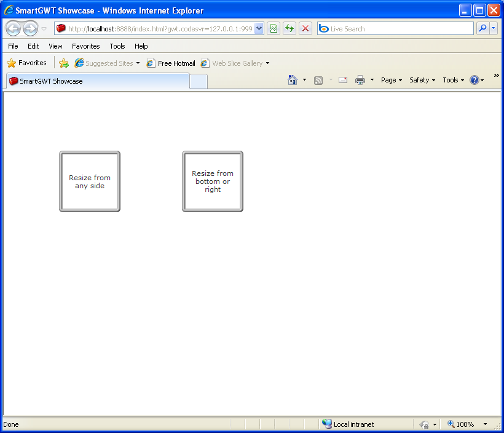Screen dimensions: 504x433
Task: Click the Protected Mode status icon
Action: pyautogui.click(x=424, y=424)
